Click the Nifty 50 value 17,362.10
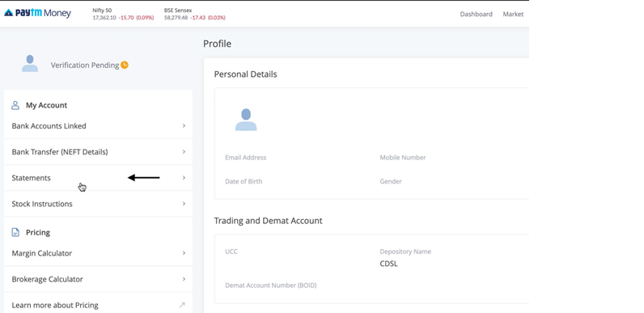Viewport: 644px width, 313px height. pos(104,18)
